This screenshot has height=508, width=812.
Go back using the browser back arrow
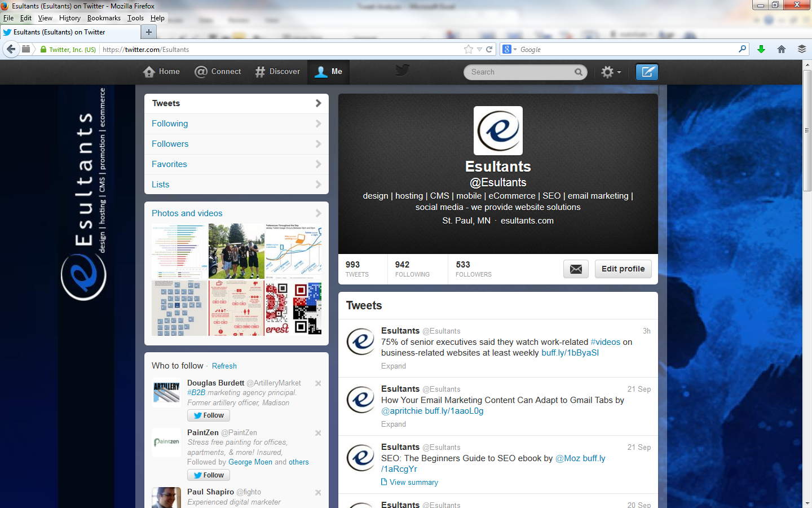coord(11,49)
